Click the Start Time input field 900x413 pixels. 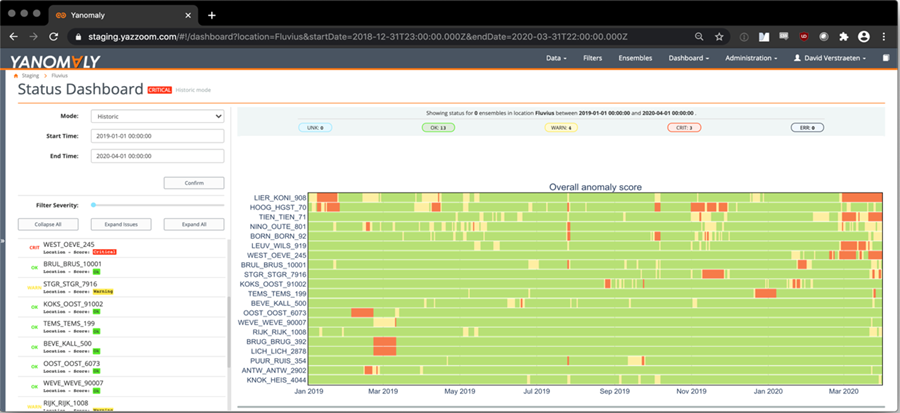click(157, 136)
